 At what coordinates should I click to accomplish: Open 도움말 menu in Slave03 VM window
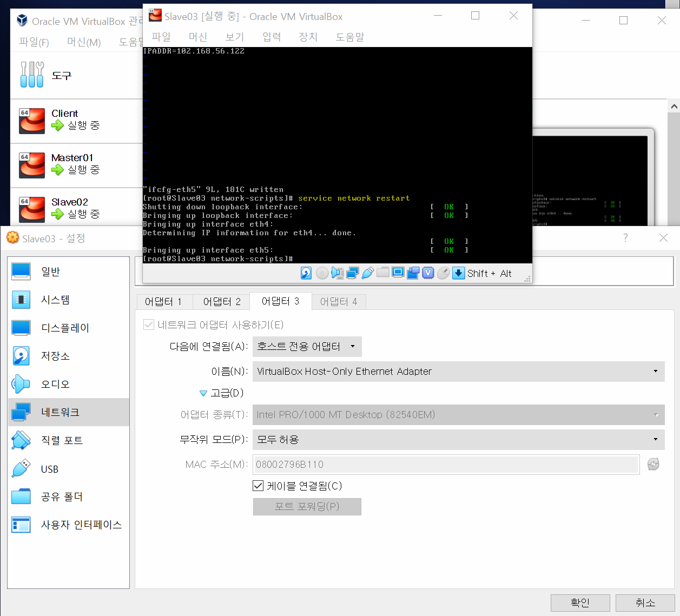click(350, 37)
